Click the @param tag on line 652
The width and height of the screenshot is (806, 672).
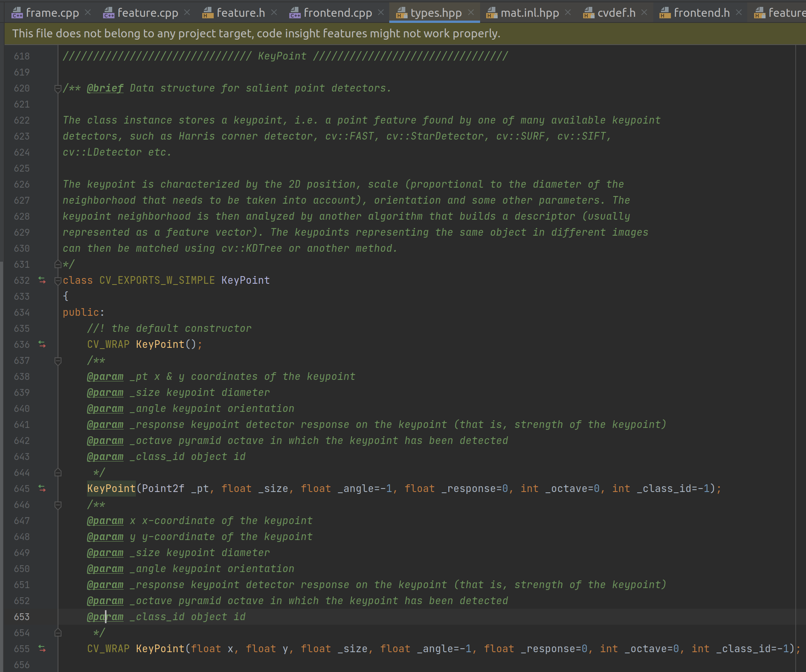(105, 601)
